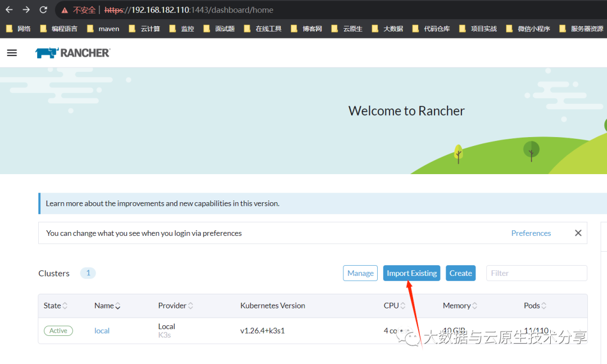
Task: Open the 云计算 bookmark folder
Action: [x=144, y=29]
